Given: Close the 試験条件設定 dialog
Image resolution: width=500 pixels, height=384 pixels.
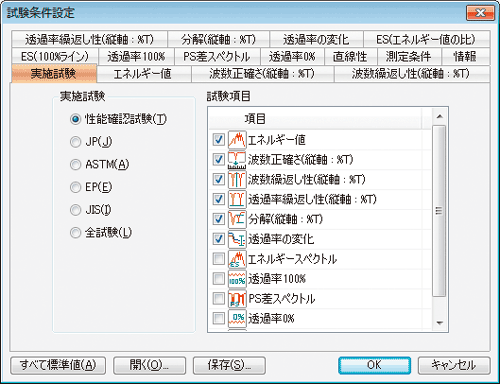Looking at the screenshot, I should [x=480, y=13].
